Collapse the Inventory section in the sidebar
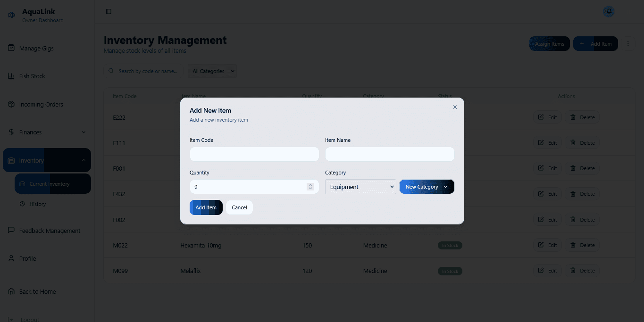 [84, 160]
